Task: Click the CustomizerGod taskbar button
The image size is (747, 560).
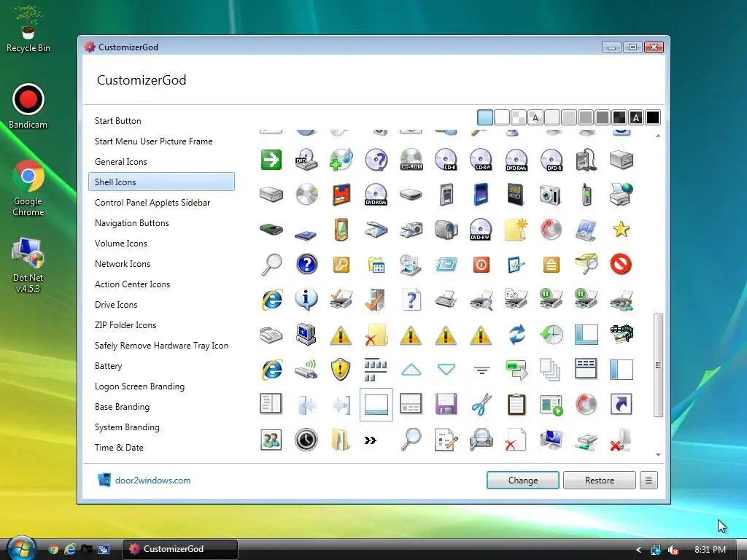Action: tap(179, 549)
